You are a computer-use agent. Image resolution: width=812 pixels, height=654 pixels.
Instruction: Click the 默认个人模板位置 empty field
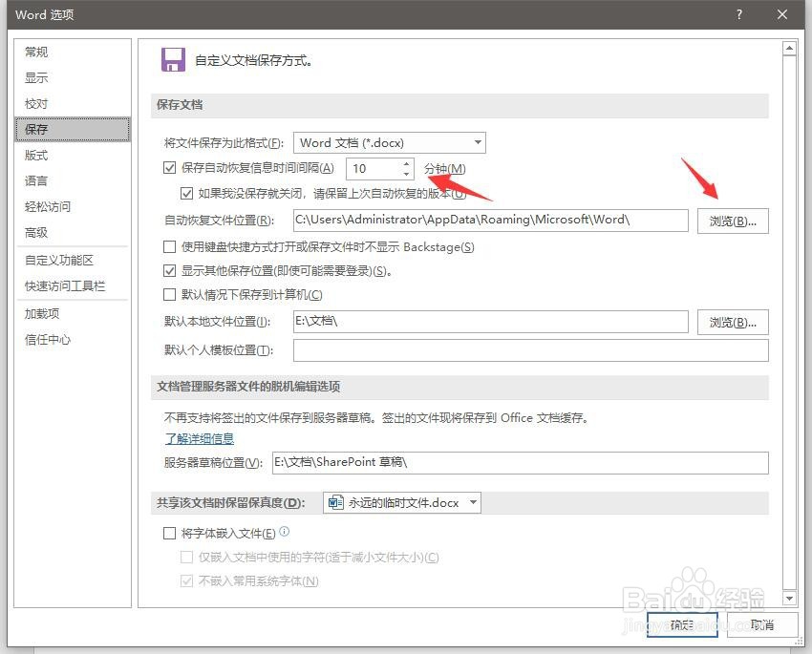click(531, 350)
